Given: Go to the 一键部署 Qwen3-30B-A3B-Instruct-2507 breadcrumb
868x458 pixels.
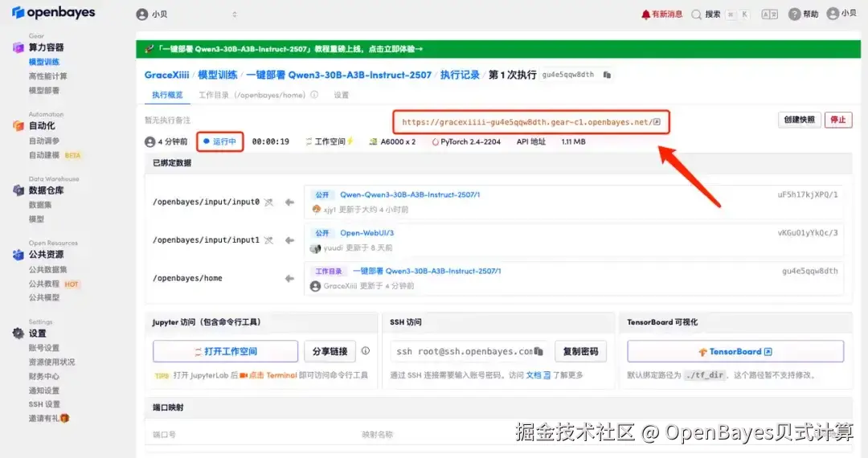Looking at the screenshot, I should click(x=339, y=75).
